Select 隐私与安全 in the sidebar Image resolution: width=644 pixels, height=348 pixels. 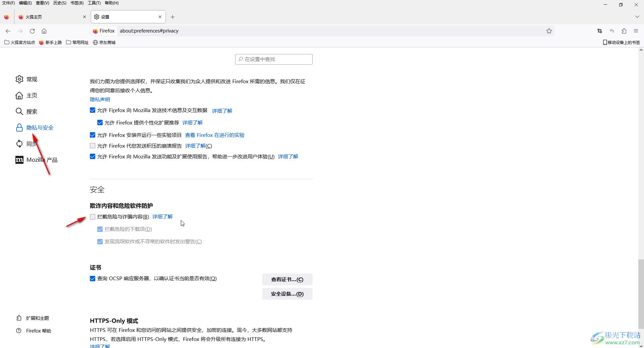point(35,128)
